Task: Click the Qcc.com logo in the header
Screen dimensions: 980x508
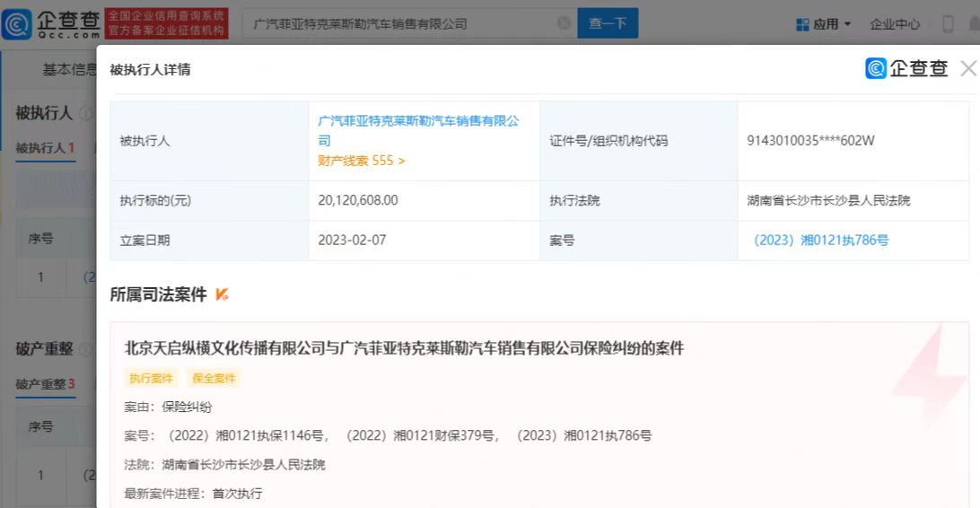Action: [x=51, y=23]
